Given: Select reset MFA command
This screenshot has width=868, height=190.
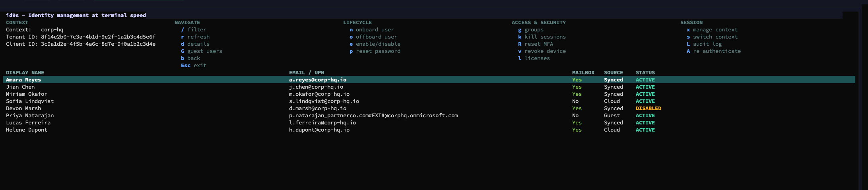Looking at the screenshot, I should (536, 44).
